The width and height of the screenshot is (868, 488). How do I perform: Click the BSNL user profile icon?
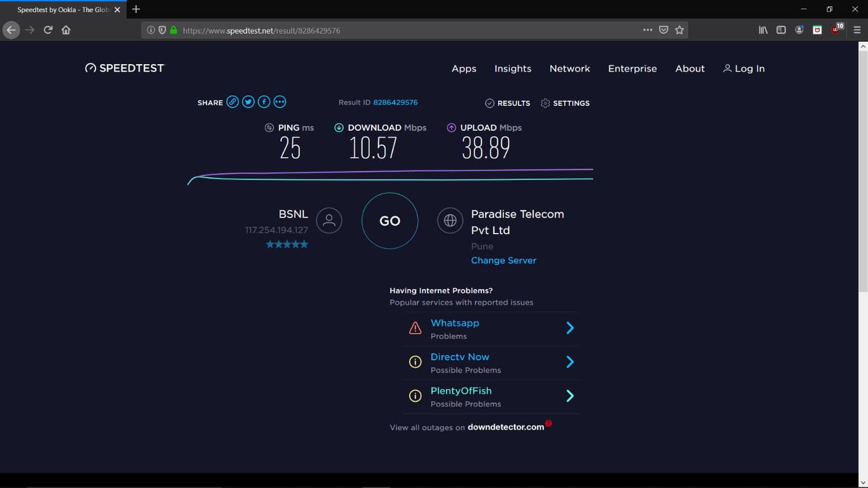tap(329, 220)
